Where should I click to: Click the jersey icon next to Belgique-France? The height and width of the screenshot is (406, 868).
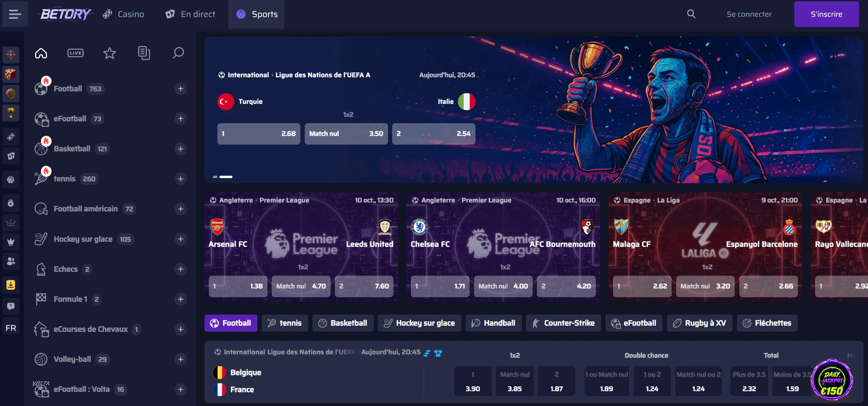click(x=438, y=353)
